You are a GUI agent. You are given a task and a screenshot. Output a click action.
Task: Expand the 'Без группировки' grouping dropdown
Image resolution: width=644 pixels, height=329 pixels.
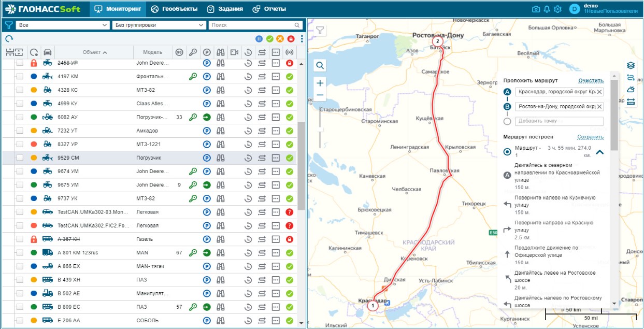pos(159,25)
